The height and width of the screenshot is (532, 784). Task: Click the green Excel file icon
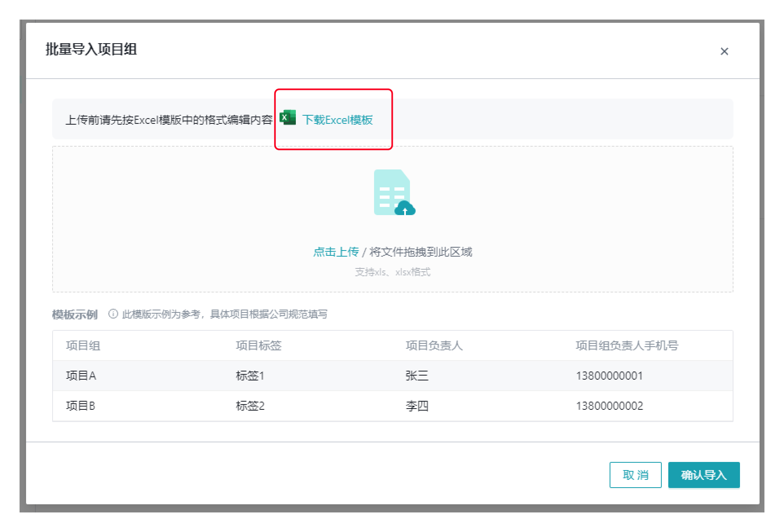(288, 118)
